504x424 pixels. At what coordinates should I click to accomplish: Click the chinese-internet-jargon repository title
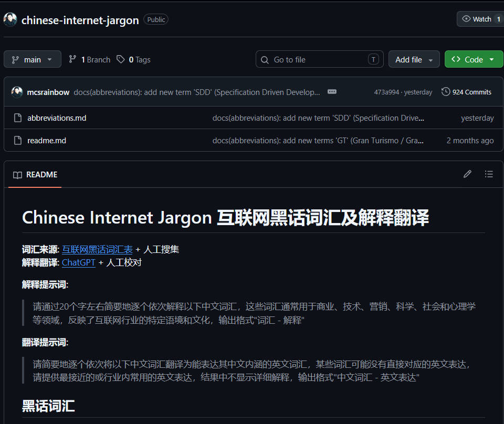80,20
